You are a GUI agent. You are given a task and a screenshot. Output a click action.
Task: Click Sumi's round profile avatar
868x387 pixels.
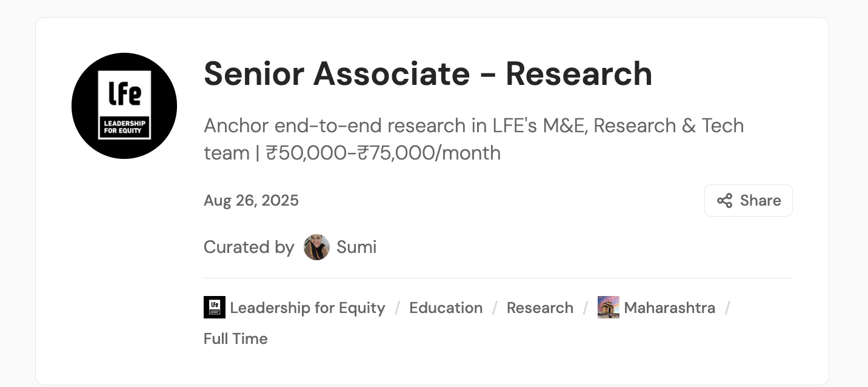click(x=316, y=247)
